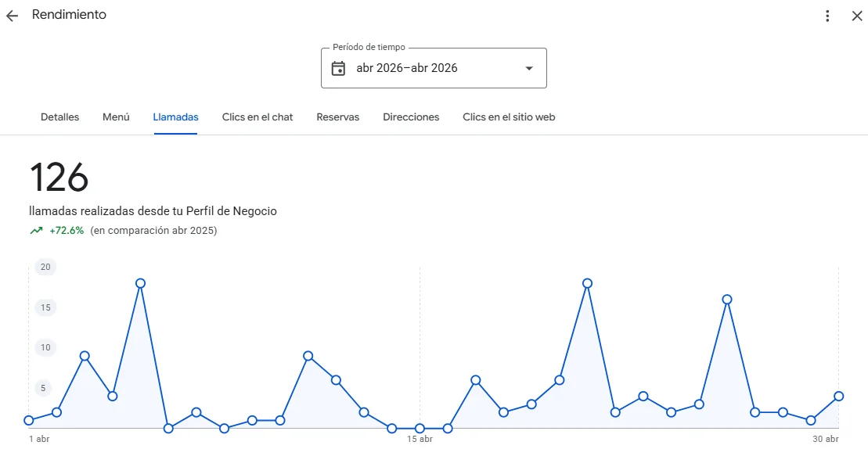Open the Clics en el chat tab

coord(258,117)
